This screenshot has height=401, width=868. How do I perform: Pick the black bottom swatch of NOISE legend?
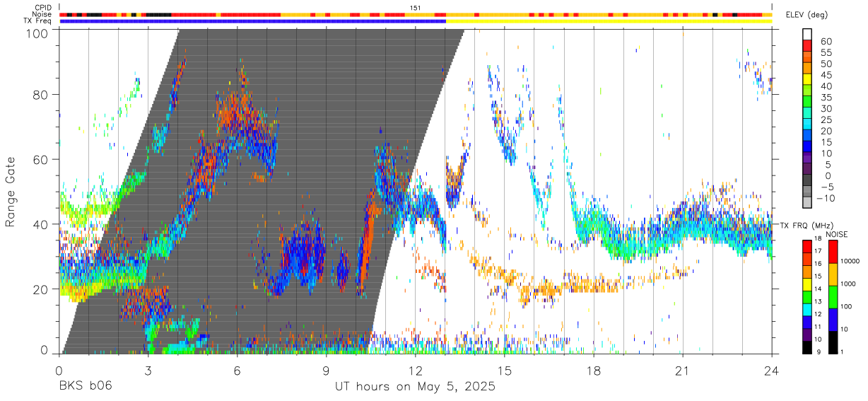[x=833, y=342]
